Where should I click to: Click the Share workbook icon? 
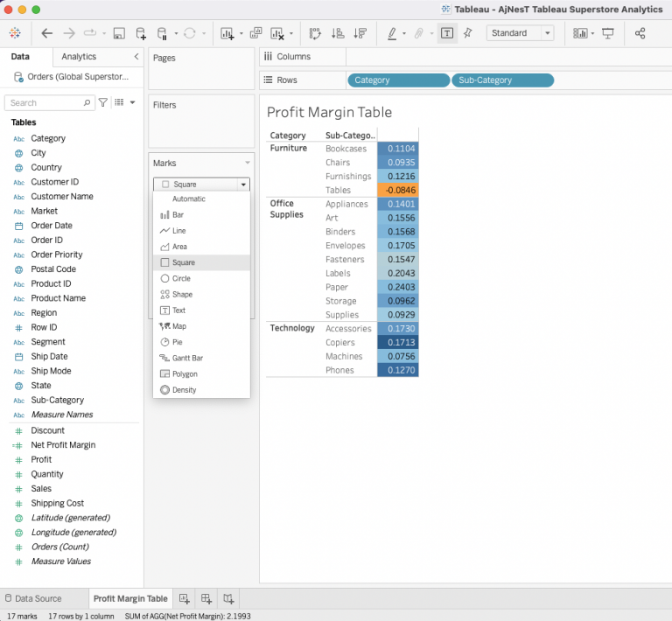click(x=640, y=33)
